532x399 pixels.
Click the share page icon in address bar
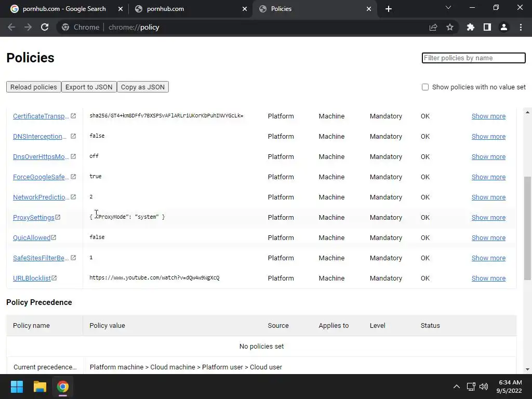[433, 27]
